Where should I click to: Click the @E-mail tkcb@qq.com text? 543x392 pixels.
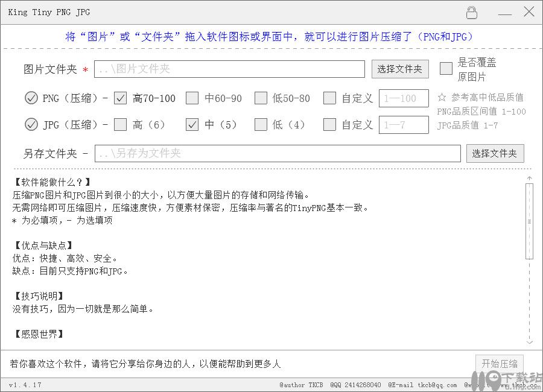point(422,385)
